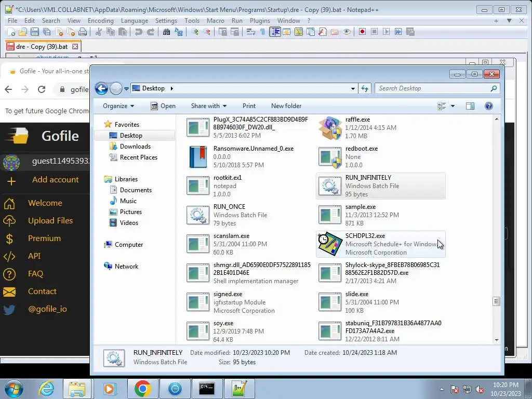This screenshot has height=399, width=532.
Task: Click the Explorer refresh button
Action: [365, 88]
